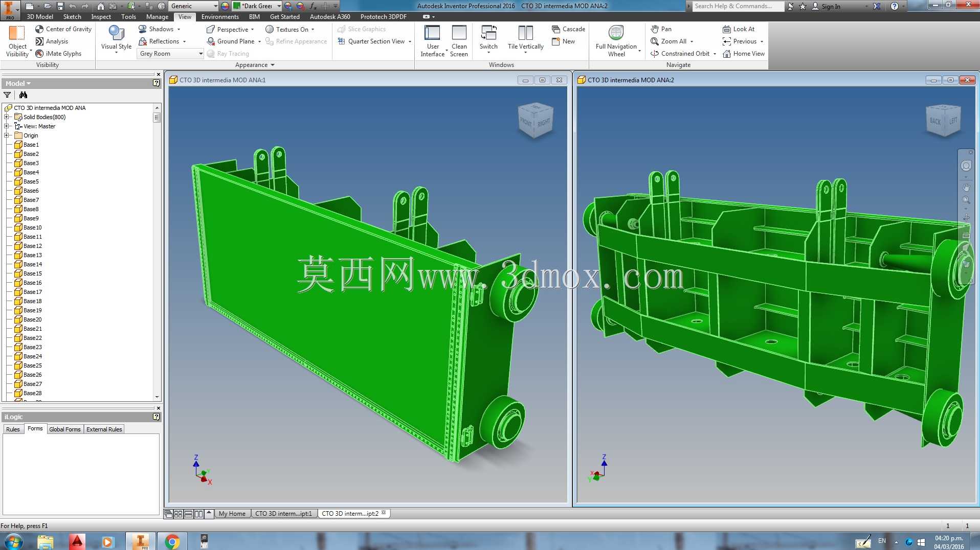Open the Rules tab in iLogic
980x550 pixels.
click(x=13, y=429)
